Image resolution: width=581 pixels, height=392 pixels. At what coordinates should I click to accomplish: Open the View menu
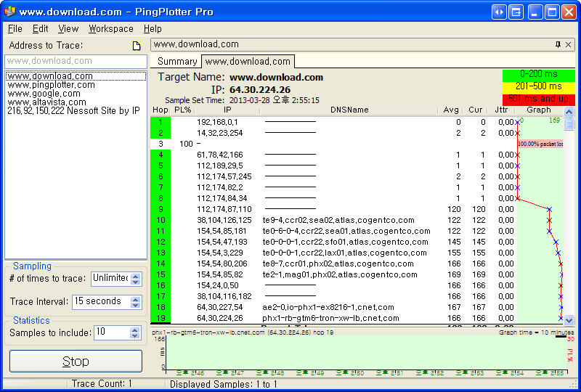click(68, 29)
